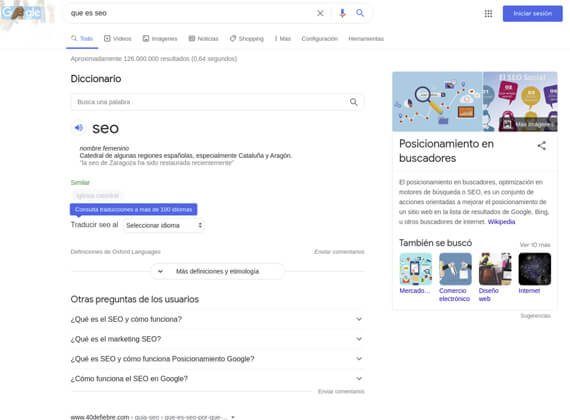Expand Más definiciones y etimología

(x=217, y=271)
